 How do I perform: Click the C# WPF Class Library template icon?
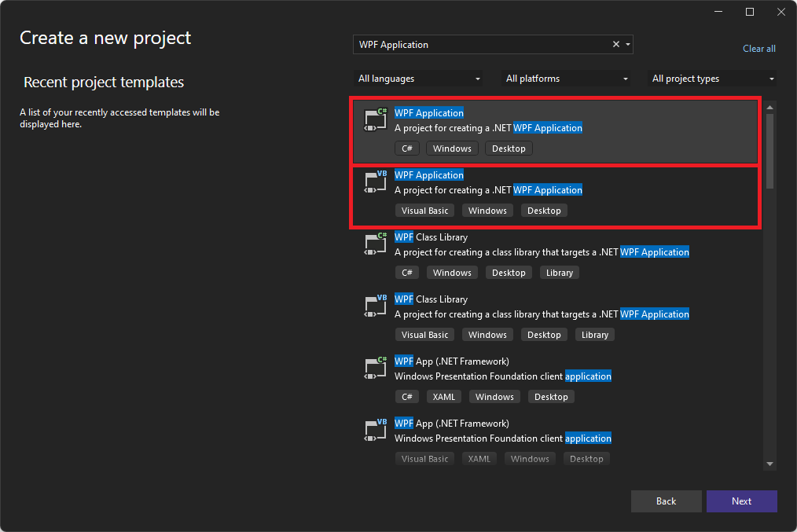(374, 244)
